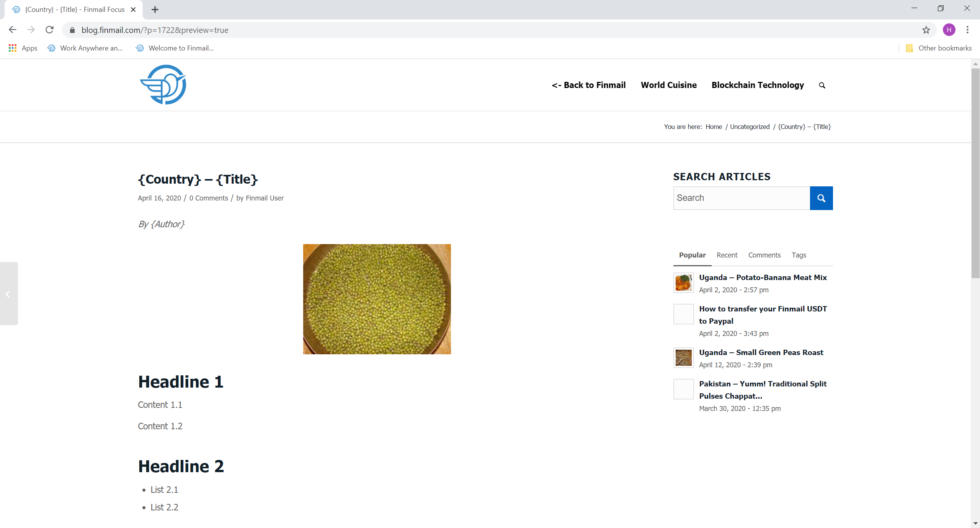This screenshot has height=528, width=980.
Task: Click April 12, 2020 - 2:39 pm date
Action: tap(735, 365)
